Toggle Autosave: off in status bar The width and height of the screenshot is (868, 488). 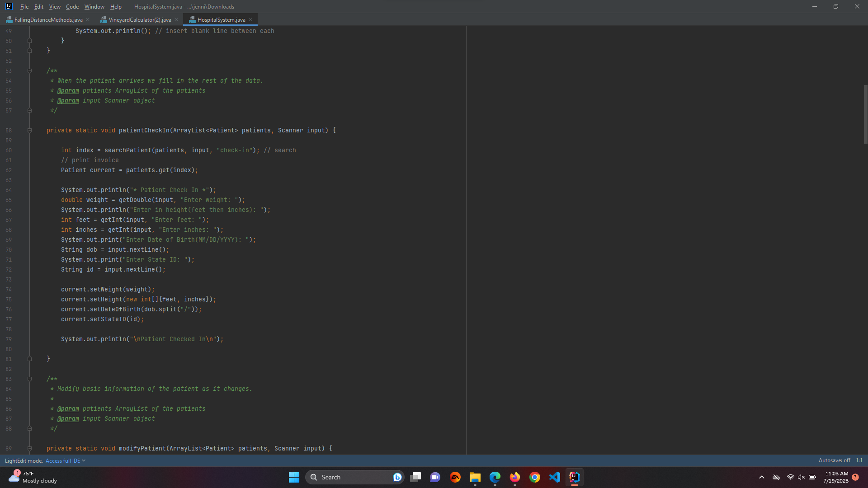pyautogui.click(x=834, y=461)
